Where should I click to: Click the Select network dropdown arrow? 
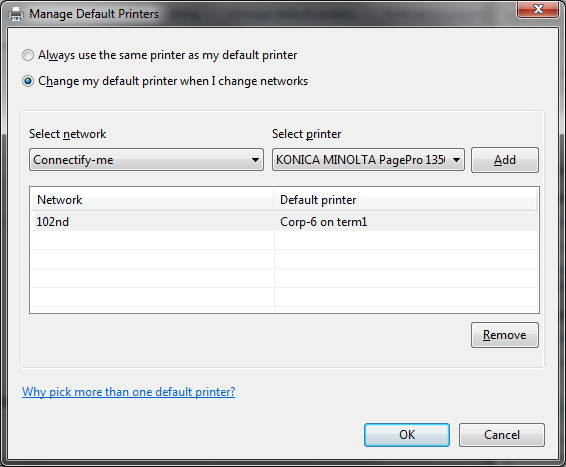point(255,160)
